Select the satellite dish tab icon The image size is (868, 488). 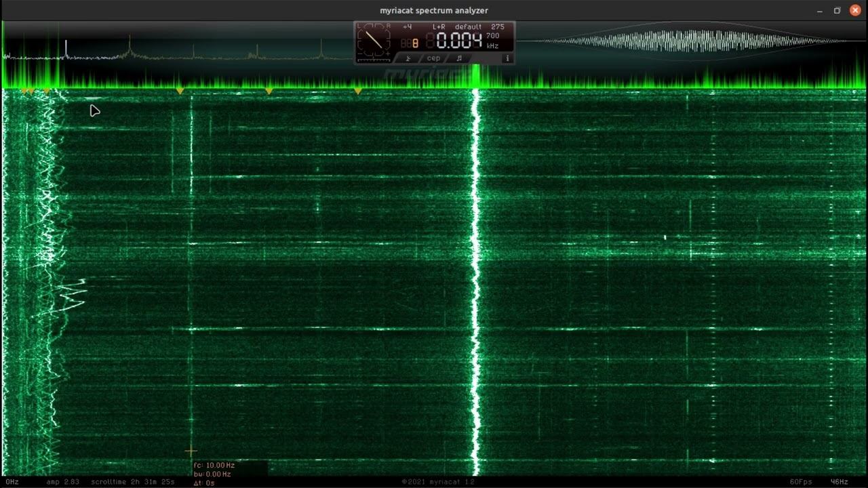(408, 58)
